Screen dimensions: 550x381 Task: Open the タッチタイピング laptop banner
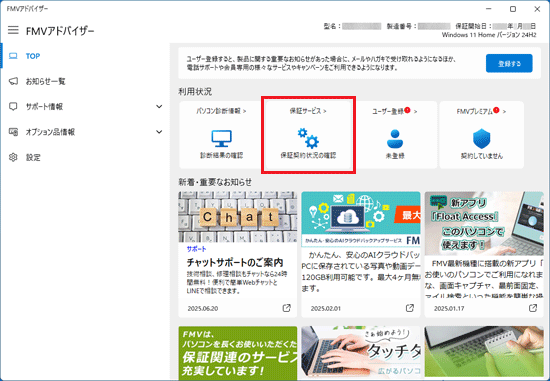point(361,353)
